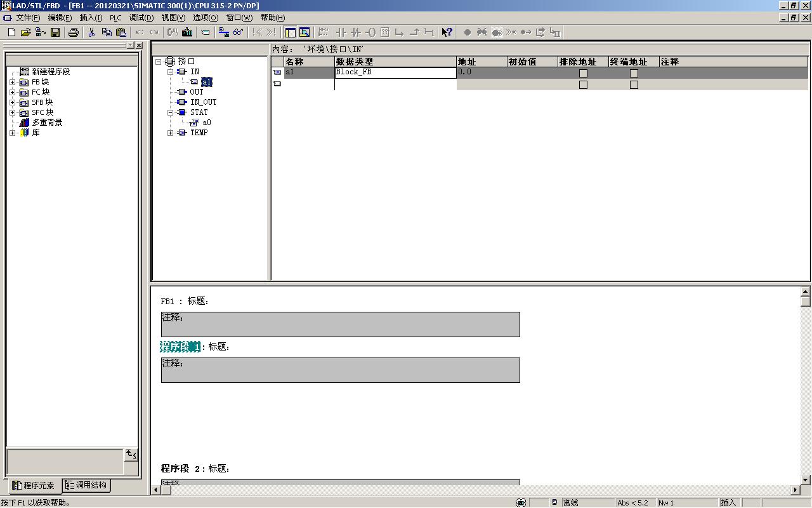Click the FB1 block comment box
The height and width of the screenshot is (508, 812).
pyautogui.click(x=340, y=324)
